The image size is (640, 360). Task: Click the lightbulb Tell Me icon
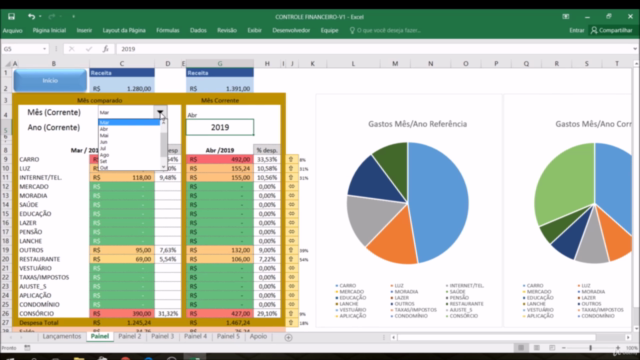pyautogui.click(x=352, y=30)
